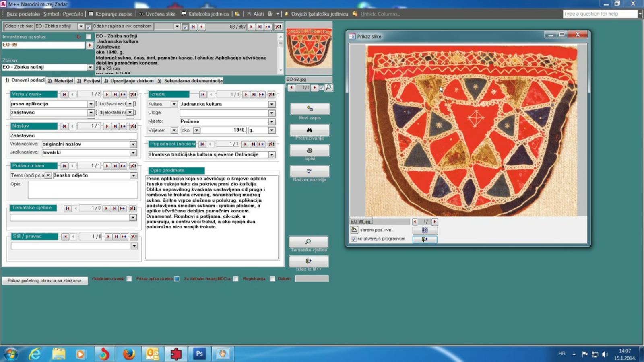Click the spremi poz. i vel. save icon
644x362 pixels.
pyautogui.click(x=354, y=230)
